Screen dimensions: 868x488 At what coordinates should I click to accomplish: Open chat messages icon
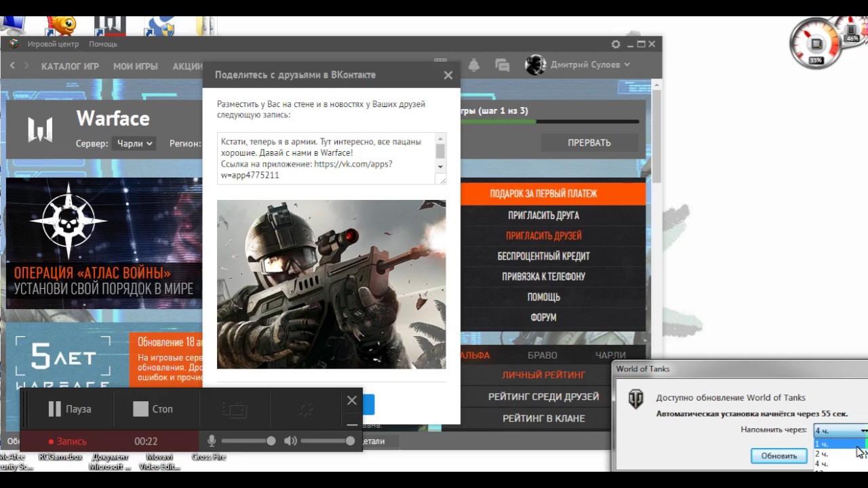pyautogui.click(x=502, y=65)
